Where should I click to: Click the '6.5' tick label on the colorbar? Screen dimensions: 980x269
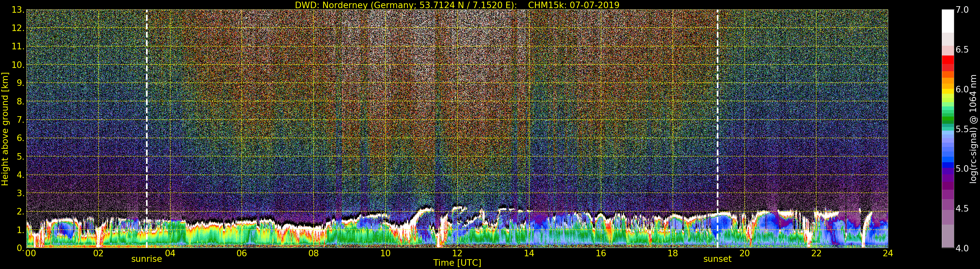[962, 50]
